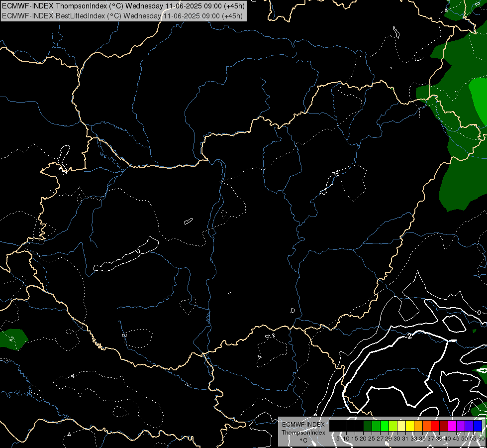
Task: Click the legend tick value 33
Action: pyautogui.click(x=414, y=439)
